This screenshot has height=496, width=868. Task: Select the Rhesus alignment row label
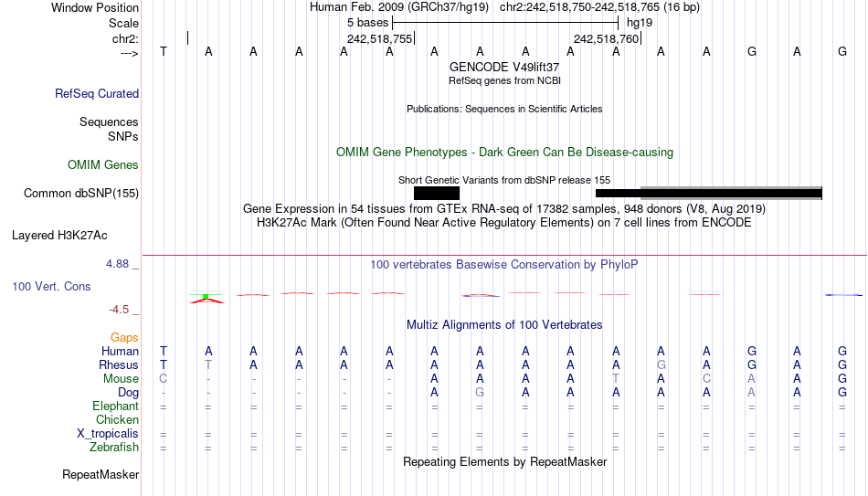tap(119, 365)
